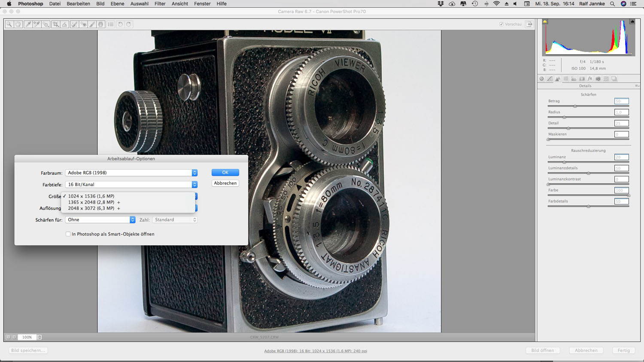Choose size 1024 x 1536 (1,6 MP)
This screenshot has height=362, width=644.
click(128, 196)
